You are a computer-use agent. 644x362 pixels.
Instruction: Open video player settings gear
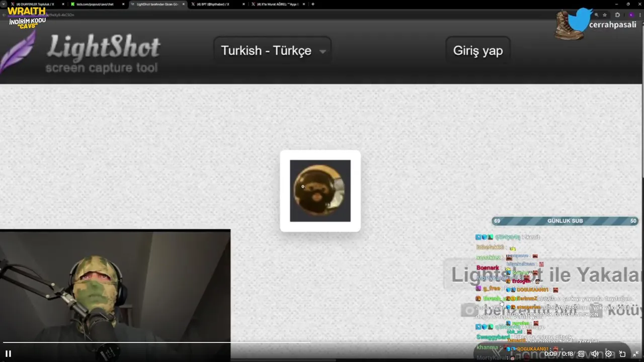tap(608, 353)
